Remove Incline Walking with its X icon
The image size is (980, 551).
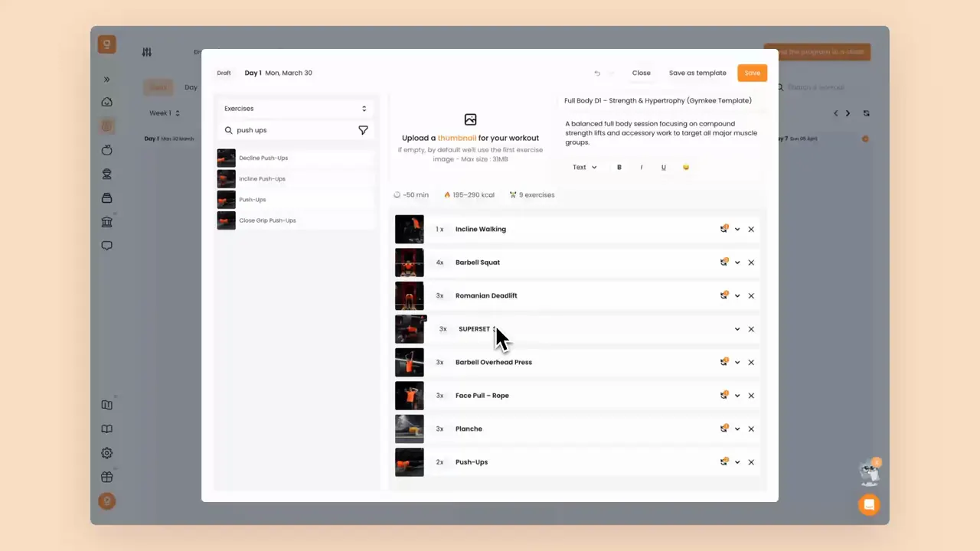coord(751,229)
